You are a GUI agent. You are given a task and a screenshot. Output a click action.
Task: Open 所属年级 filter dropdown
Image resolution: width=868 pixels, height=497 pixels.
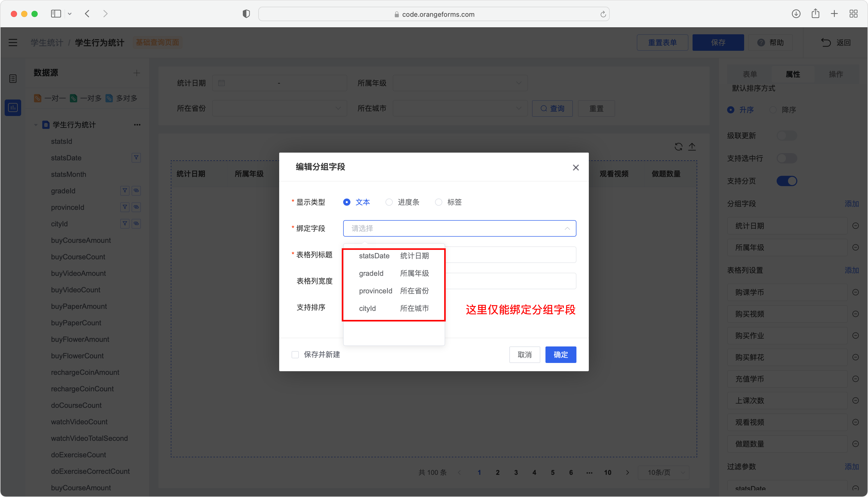click(460, 83)
